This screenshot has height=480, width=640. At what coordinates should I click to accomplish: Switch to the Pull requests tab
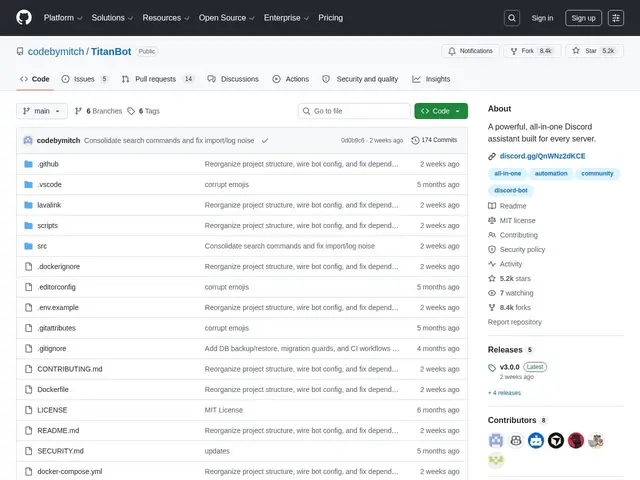[x=158, y=79]
